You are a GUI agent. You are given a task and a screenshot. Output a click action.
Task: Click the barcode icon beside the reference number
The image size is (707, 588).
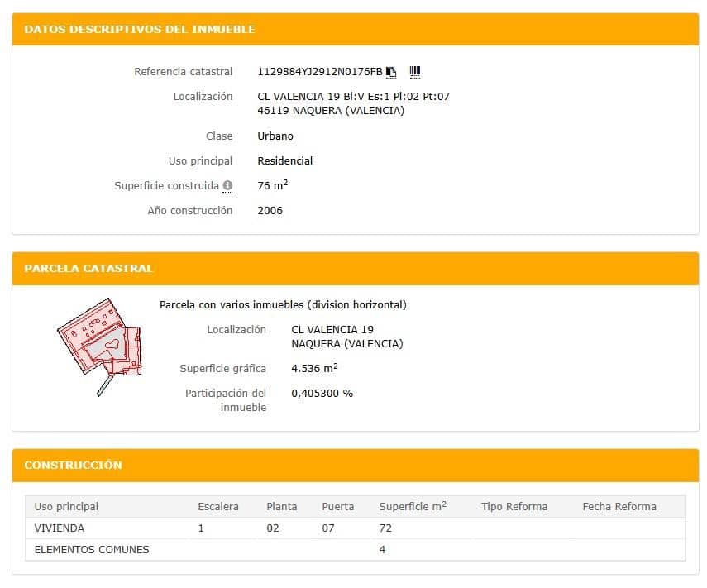pyautogui.click(x=415, y=71)
